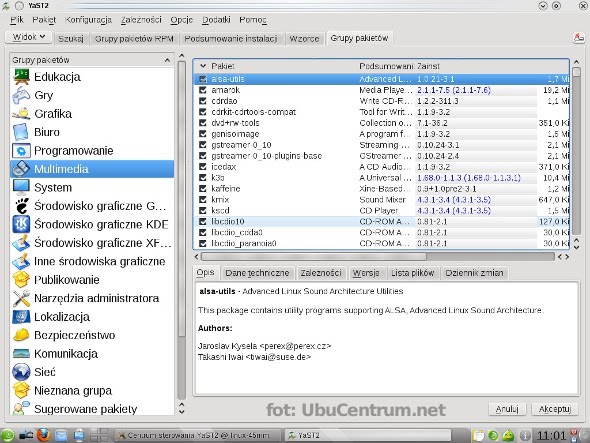Select the libcdio10 package row
This screenshot has height=443, width=590.
point(382,221)
